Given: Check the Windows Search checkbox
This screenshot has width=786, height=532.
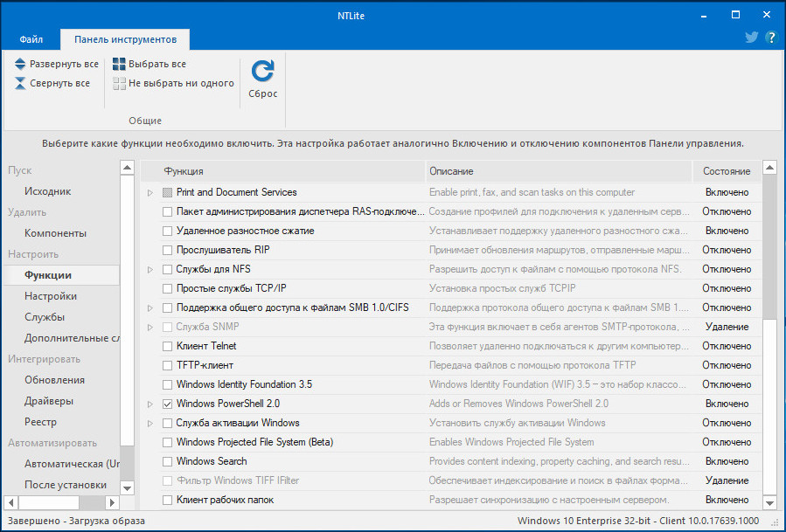Looking at the screenshot, I should click(x=167, y=461).
